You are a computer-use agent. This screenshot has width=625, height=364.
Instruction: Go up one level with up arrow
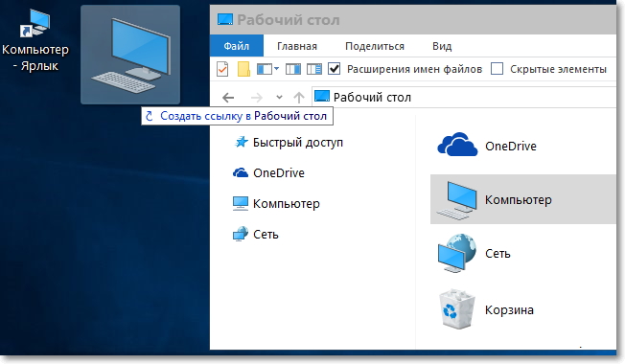click(x=299, y=97)
